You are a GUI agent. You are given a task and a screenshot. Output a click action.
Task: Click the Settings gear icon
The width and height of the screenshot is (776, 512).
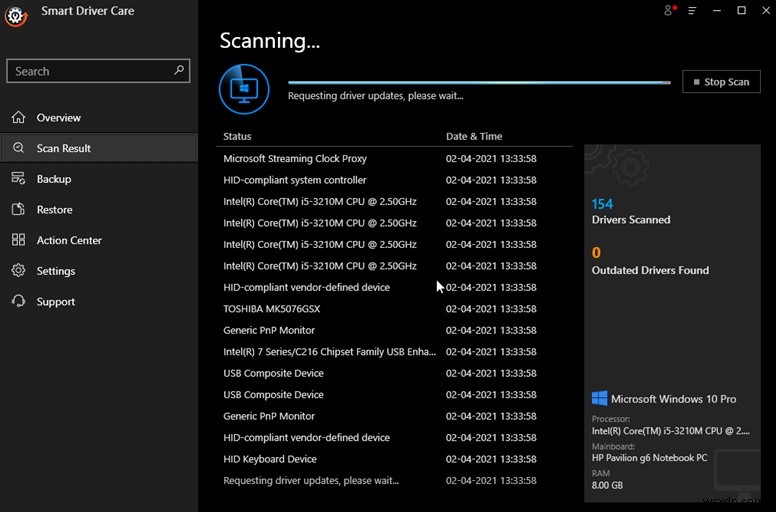click(18, 271)
